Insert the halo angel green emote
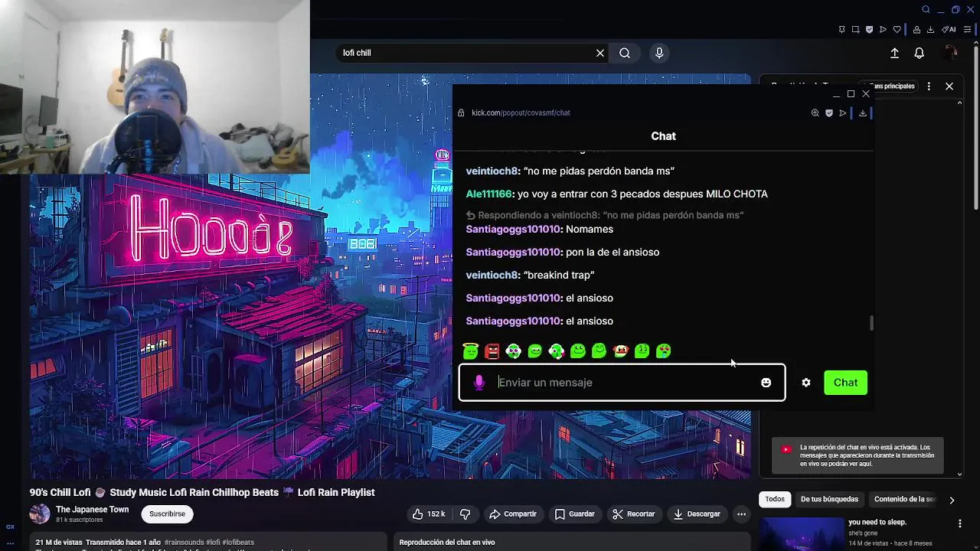Screen dimensions: 980x551 (471, 350)
